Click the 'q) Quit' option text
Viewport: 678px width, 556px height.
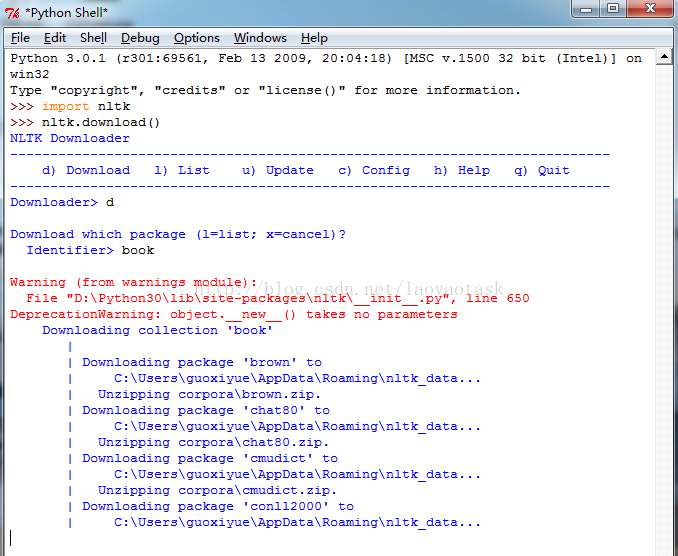(x=542, y=170)
